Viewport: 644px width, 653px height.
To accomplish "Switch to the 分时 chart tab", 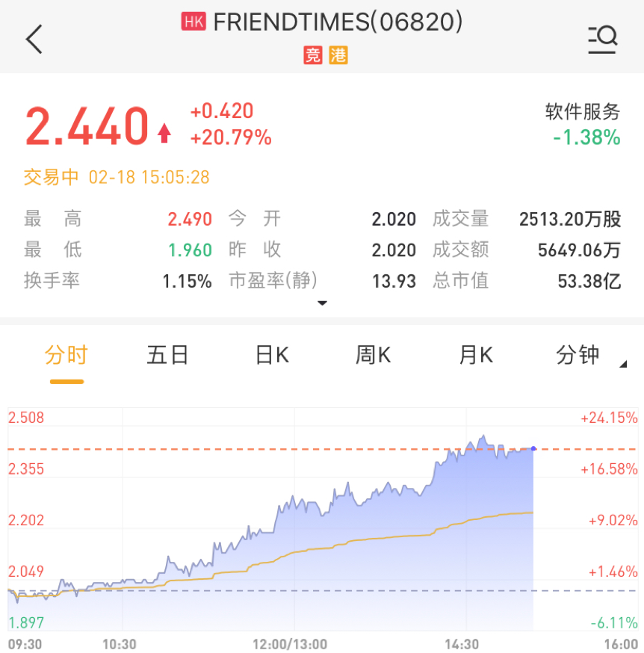I will pyautogui.click(x=66, y=355).
